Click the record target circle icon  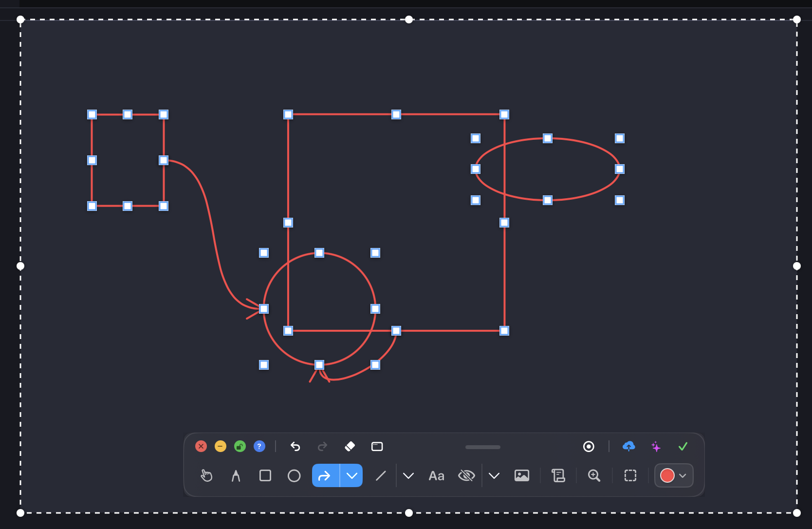tap(589, 446)
